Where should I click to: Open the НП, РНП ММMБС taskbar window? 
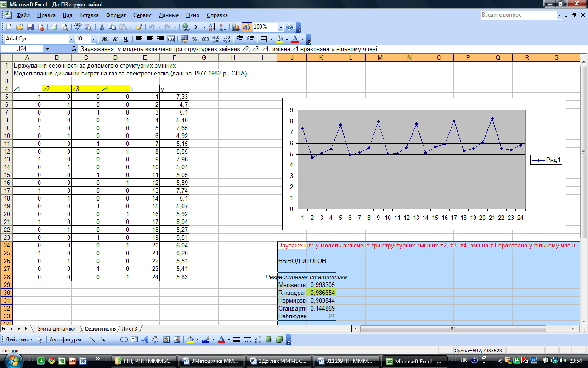coord(144,361)
